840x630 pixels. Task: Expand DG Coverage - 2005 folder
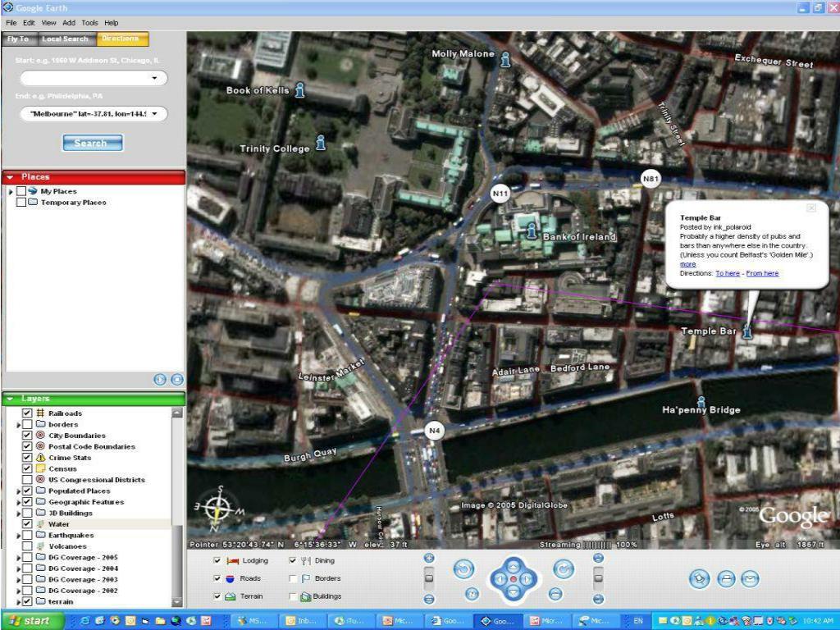coord(18,558)
